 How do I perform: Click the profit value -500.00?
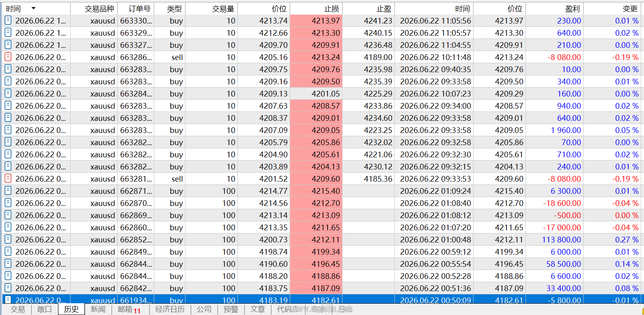point(567,215)
